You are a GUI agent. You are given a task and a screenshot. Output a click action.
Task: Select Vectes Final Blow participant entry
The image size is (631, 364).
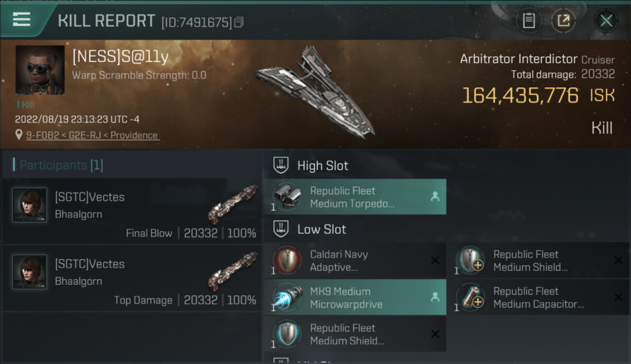[x=132, y=211]
